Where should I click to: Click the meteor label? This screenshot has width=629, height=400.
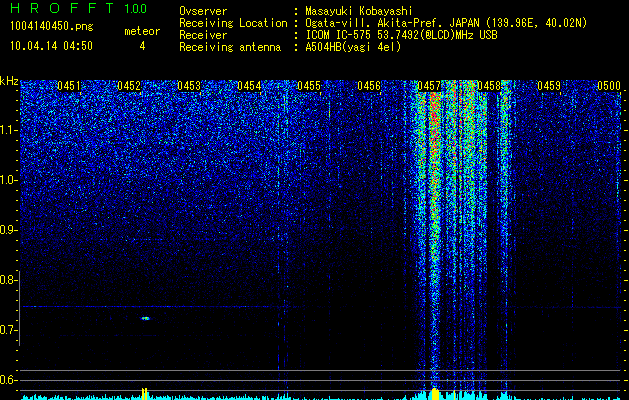tap(142, 31)
